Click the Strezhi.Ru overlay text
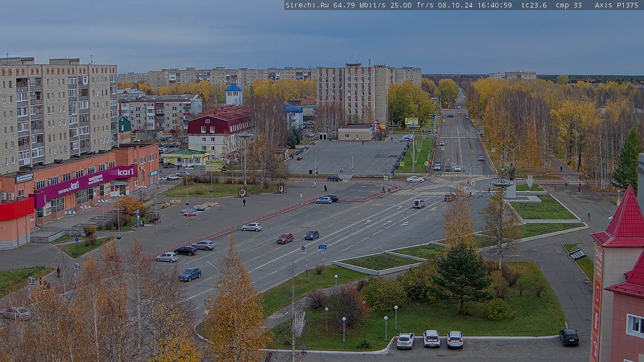This screenshot has height=362, width=644. tap(307, 5)
